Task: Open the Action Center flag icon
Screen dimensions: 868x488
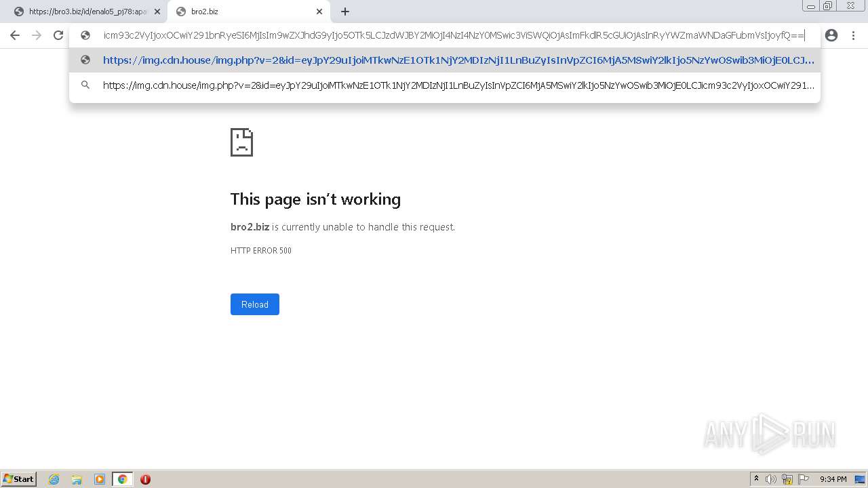Action: click(804, 479)
